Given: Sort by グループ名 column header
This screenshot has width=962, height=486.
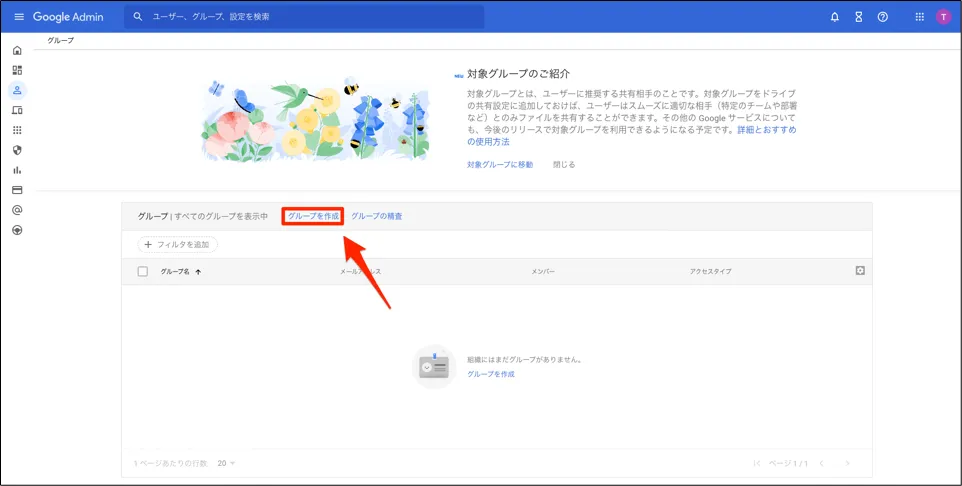Looking at the screenshot, I should (180, 272).
